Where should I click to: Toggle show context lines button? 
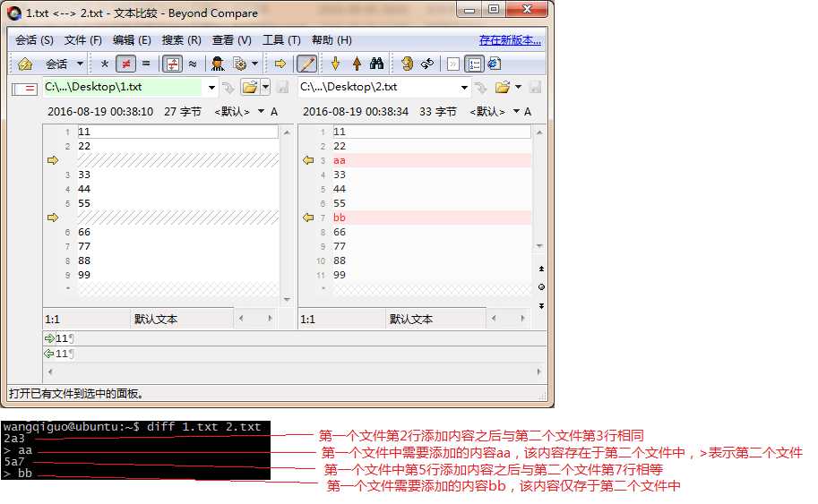[172, 64]
